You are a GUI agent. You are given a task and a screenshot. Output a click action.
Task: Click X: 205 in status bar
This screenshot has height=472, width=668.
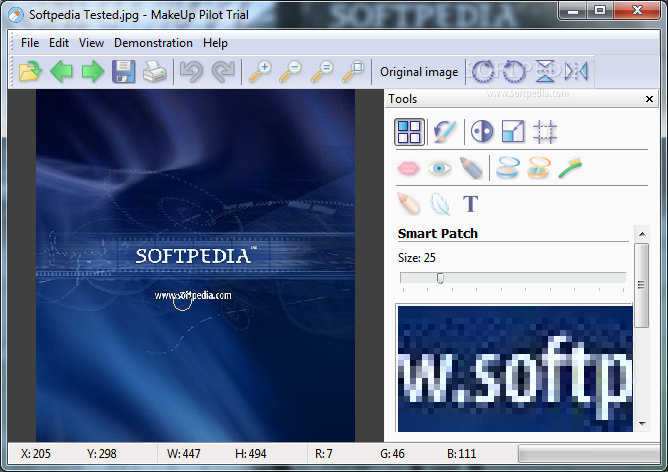36,454
